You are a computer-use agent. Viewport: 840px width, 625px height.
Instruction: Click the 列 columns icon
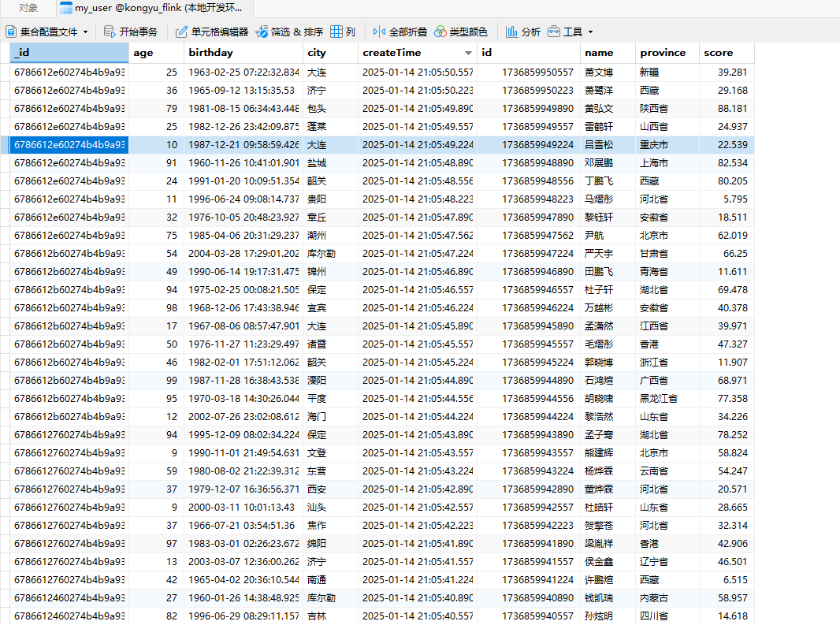click(336, 32)
